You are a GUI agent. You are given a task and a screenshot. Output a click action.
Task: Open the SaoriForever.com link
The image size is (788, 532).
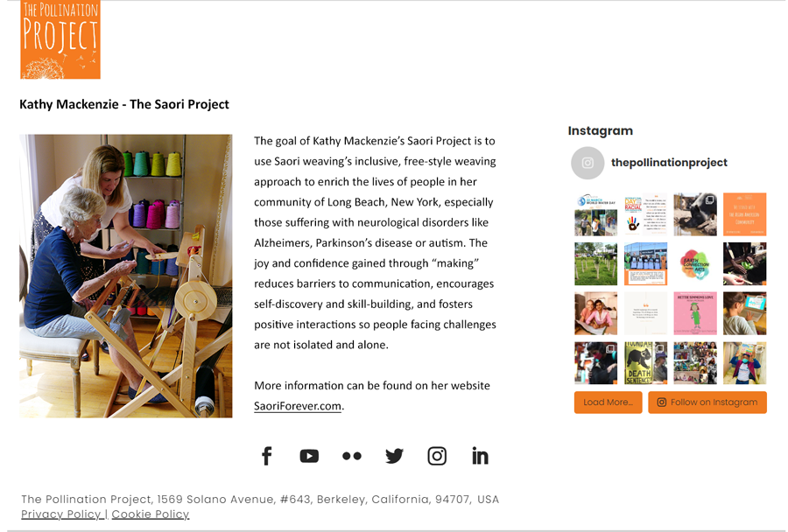pos(298,406)
